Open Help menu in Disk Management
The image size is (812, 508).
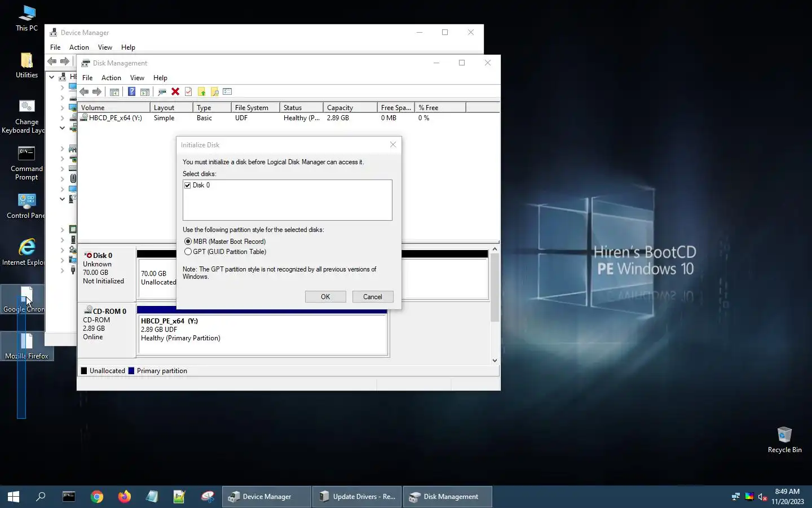coord(160,78)
